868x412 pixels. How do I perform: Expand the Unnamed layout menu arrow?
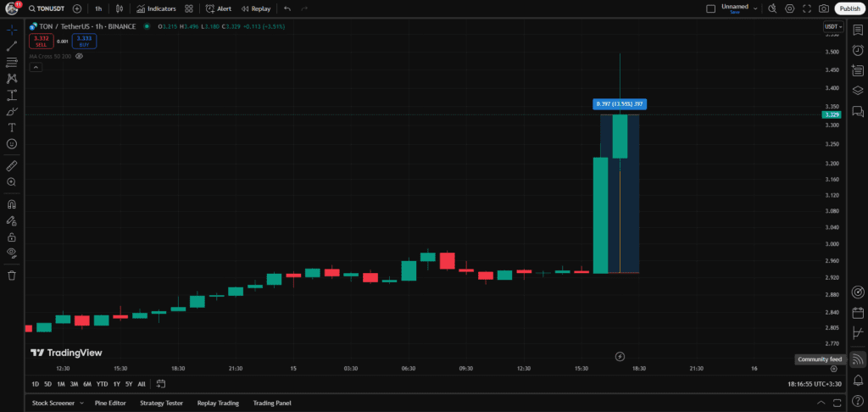(755, 8)
